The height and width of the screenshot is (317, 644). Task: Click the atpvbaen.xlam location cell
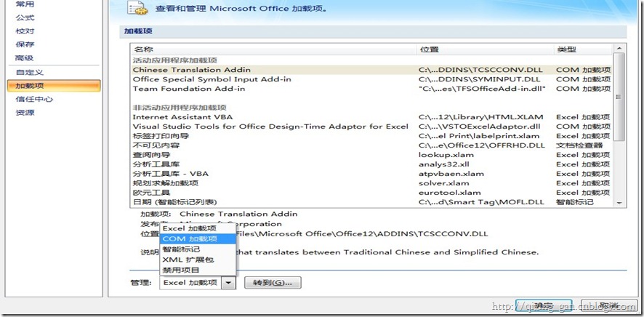pos(451,174)
